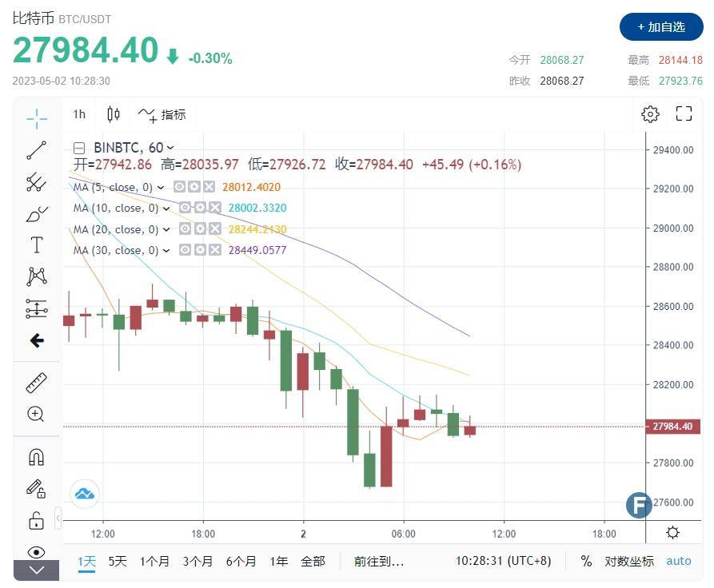Select the XABCD pattern tool

point(37,276)
